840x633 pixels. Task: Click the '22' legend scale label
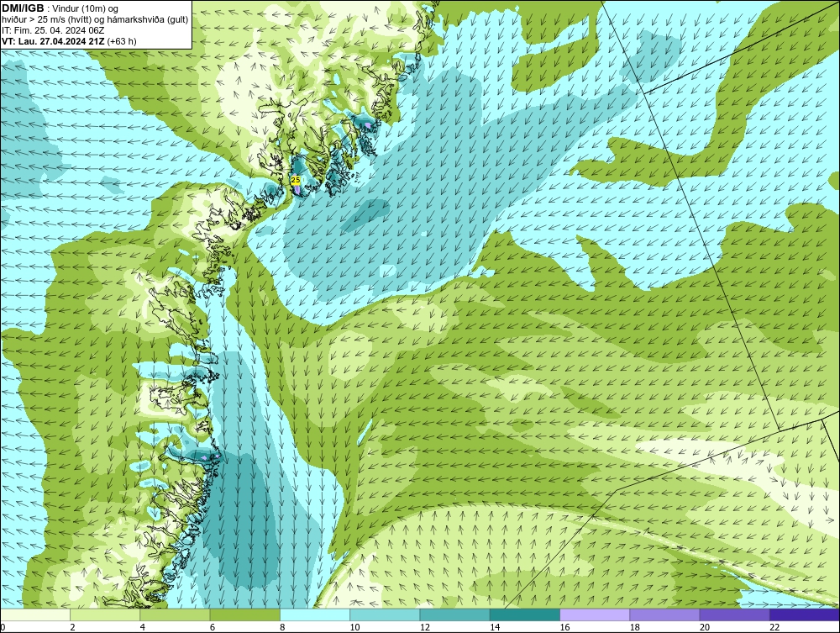[x=774, y=628]
